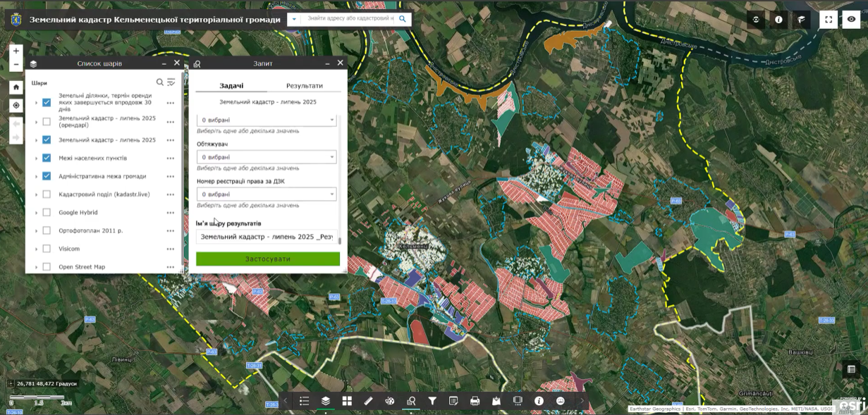Enter fullscreen map mode
Viewport: 868px width, 415px height.
click(829, 20)
